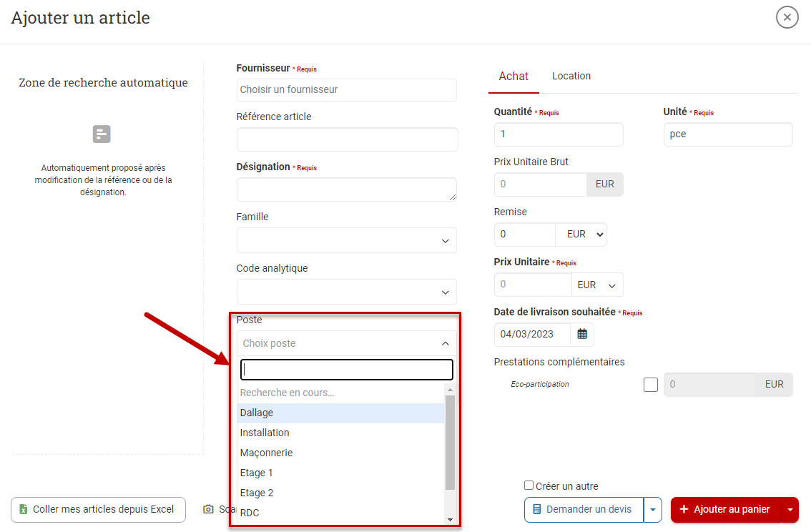Viewport: 811px width, 532px height.
Task: Expand the Code analytique dropdown
Action: click(346, 292)
